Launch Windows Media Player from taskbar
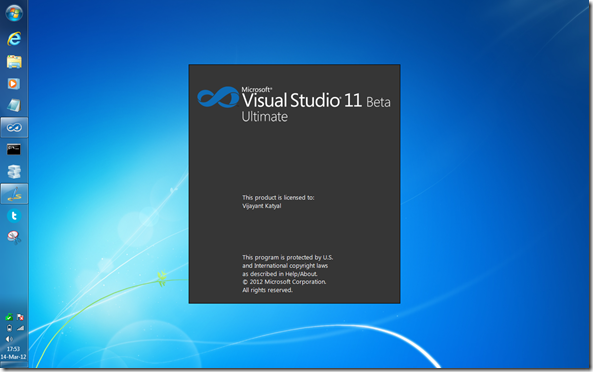 (14, 84)
